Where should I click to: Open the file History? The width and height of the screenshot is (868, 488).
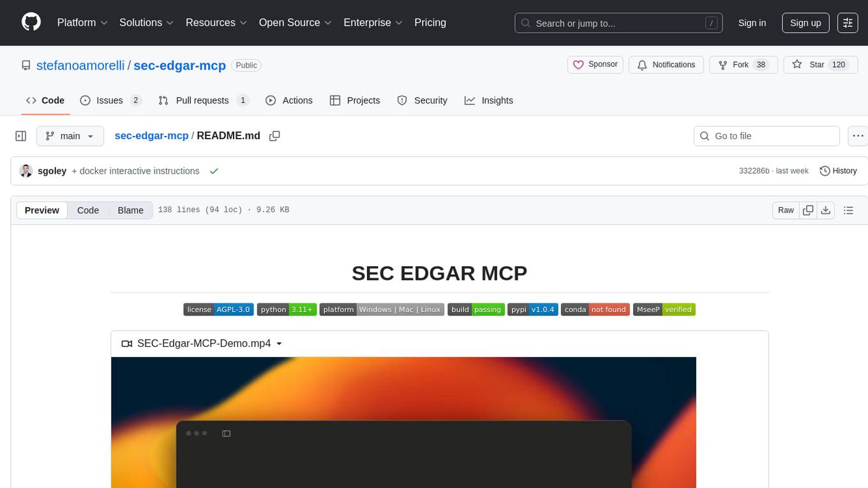coord(838,171)
